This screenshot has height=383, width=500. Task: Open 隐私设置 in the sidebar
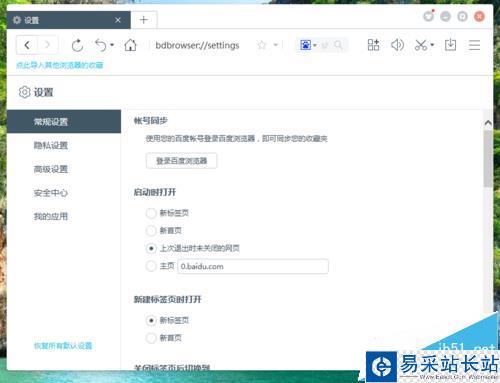click(x=51, y=145)
